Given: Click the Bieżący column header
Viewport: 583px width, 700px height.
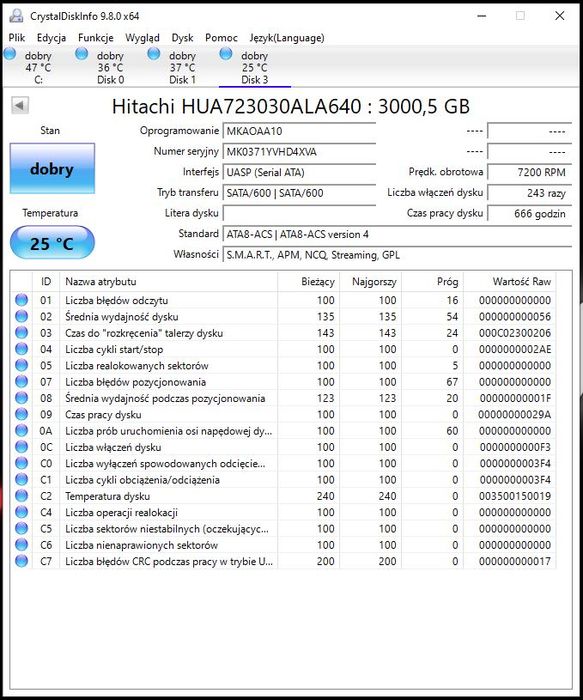Looking at the screenshot, I should (308, 282).
